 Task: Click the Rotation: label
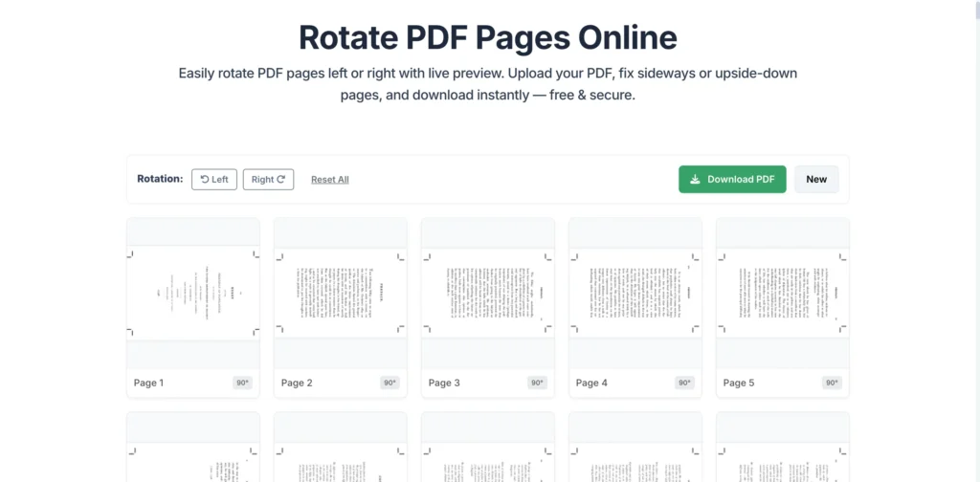160,179
